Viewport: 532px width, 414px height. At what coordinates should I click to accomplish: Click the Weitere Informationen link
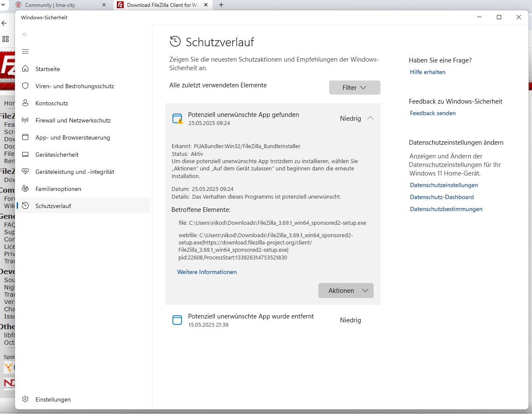(x=207, y=272)
